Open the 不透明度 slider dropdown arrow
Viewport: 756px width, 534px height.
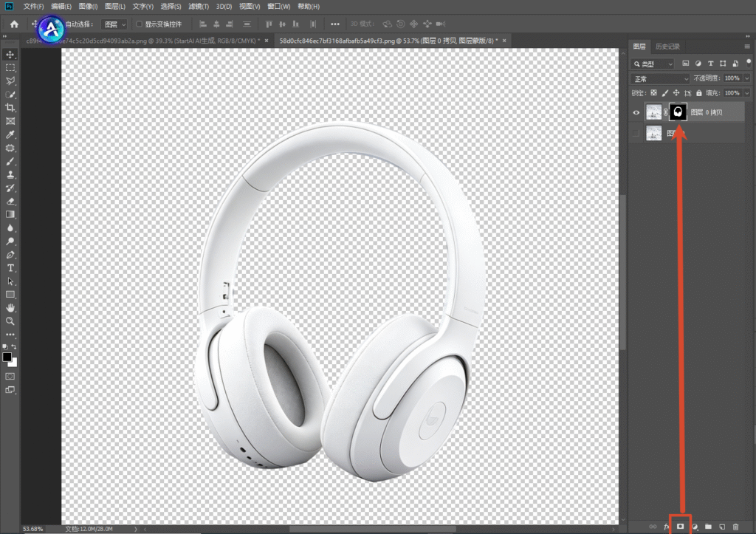(x=747, y=78)
